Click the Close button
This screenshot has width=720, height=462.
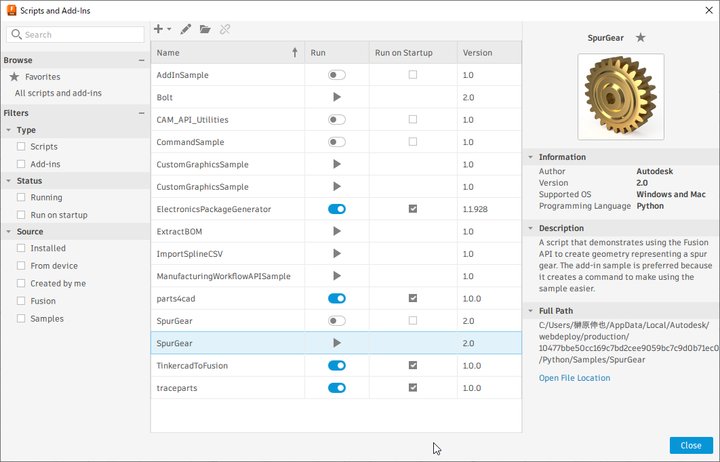(691, 445)
